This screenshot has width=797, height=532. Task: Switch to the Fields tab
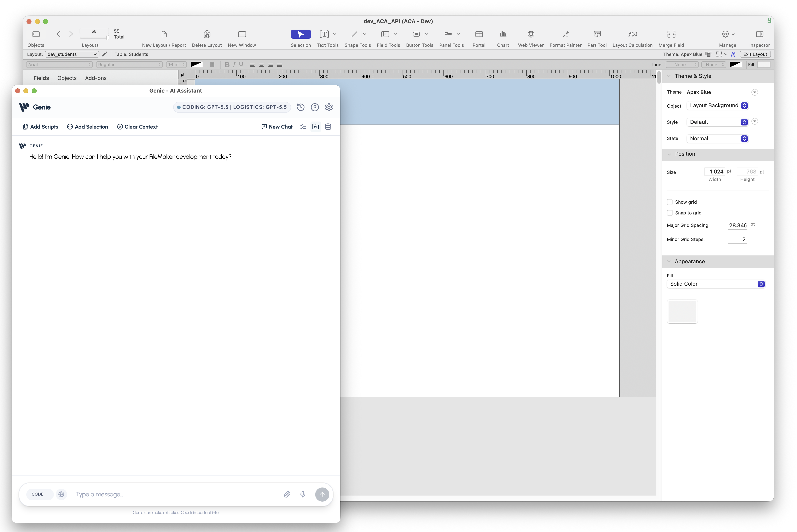[x=41, y=78]
